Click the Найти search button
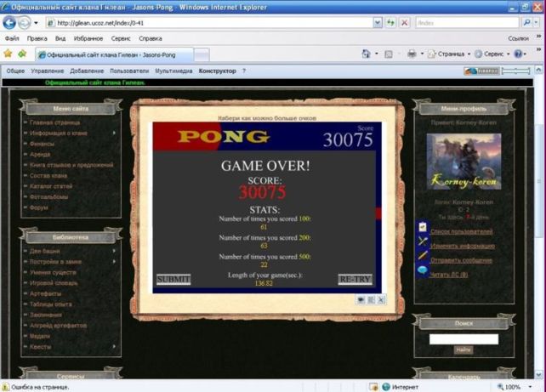This screenshot has height=392, width=546. (x=464, y=349)
